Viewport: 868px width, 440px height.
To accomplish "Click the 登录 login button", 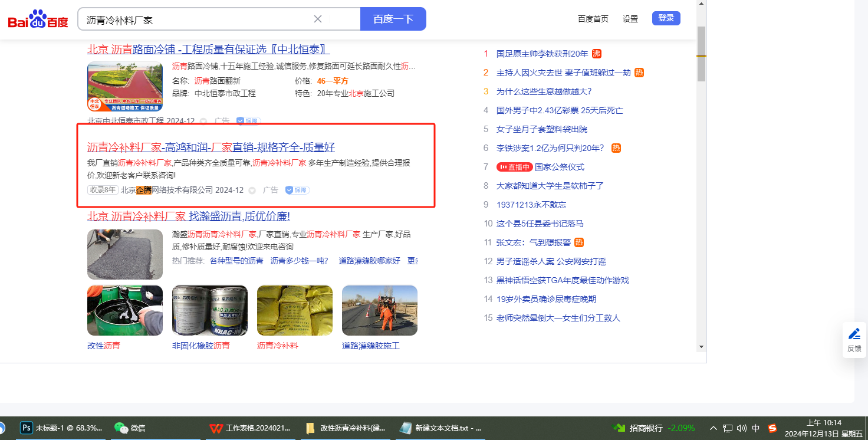I will pyautogui.click(x=666, y=18).
